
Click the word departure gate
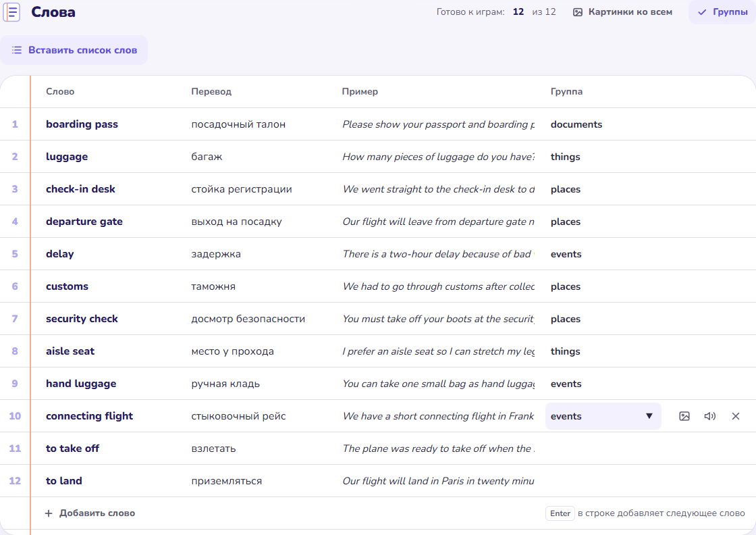click(x=84, y=222)
